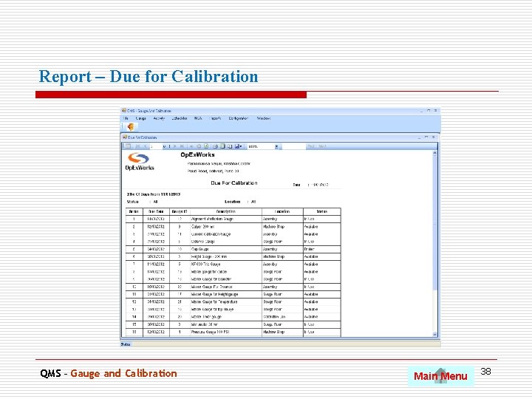Click the "Due For Calibration" report heading
The image size is (532, 399).
click(234, 183)
